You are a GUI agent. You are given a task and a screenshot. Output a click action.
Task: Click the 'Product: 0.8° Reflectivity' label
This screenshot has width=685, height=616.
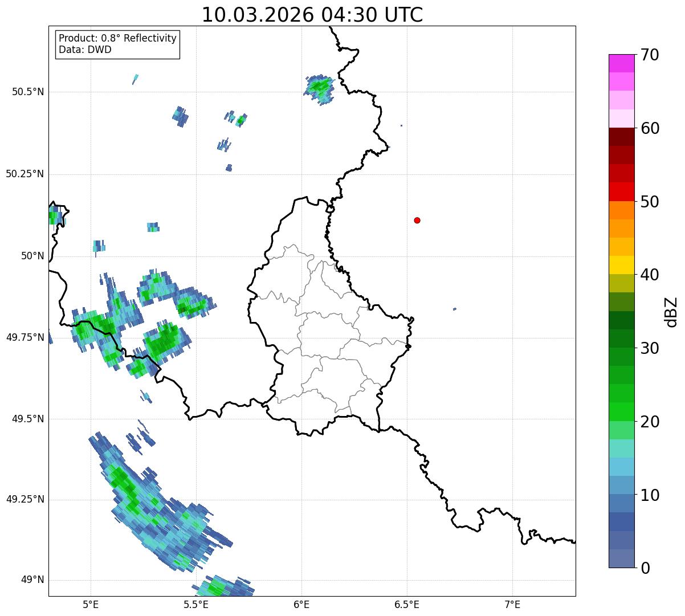click(x=118, y=38)
